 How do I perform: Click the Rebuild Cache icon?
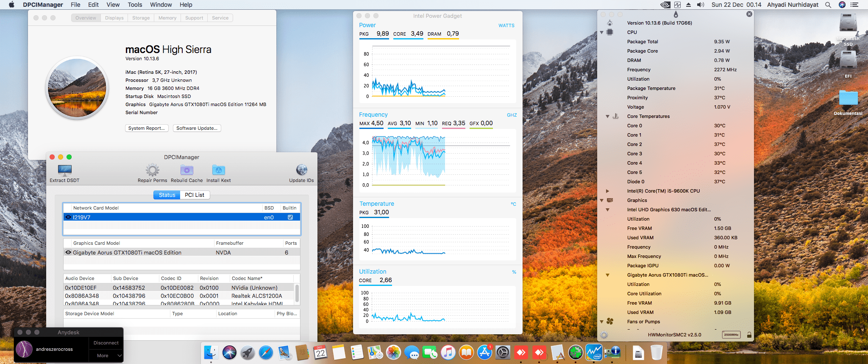[187, 170]
